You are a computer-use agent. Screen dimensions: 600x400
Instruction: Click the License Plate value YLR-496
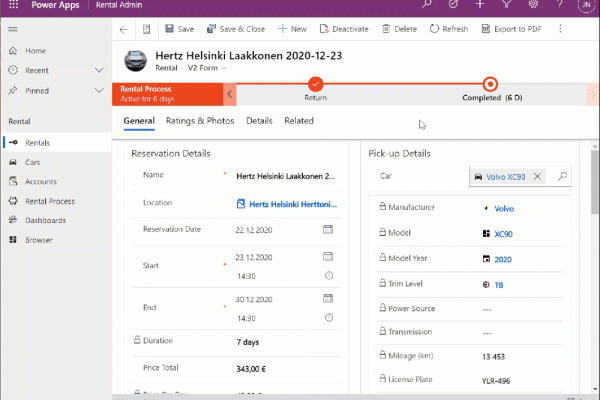pos(496,381)
